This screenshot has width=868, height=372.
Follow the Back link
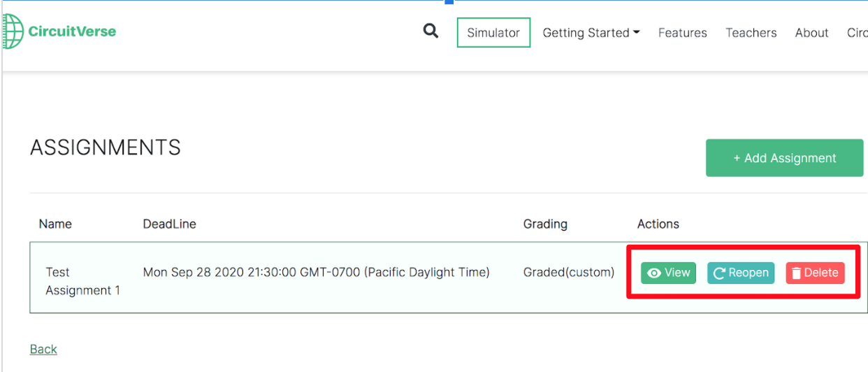pos(43,349)
